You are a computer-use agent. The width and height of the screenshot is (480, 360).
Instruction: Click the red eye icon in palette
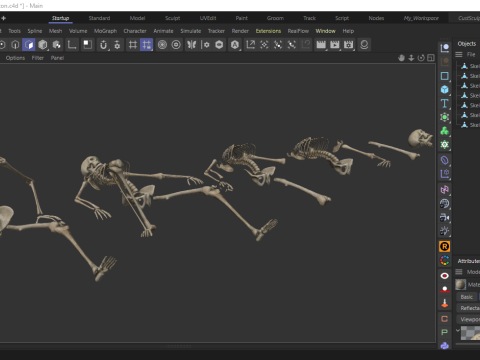pyautogui.click(x=445, y=276)
